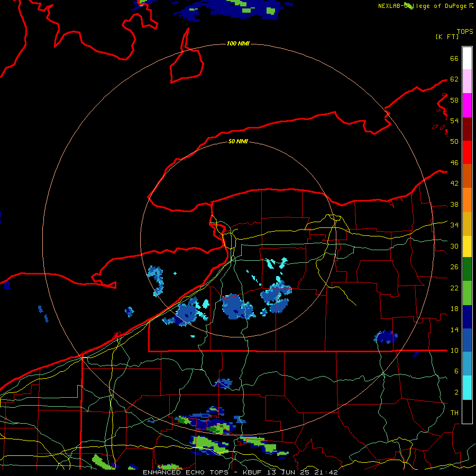Click the 62 value on the scale
476x476 pixels.
454,79
